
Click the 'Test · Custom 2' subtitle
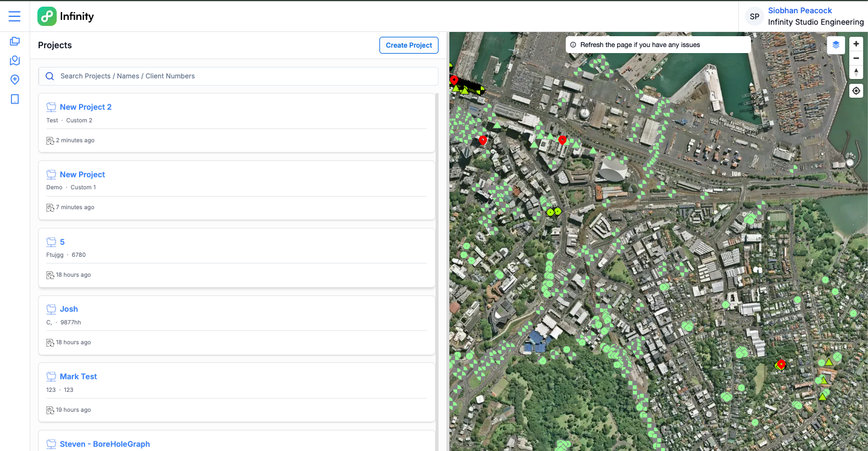(x=69, y=121)
